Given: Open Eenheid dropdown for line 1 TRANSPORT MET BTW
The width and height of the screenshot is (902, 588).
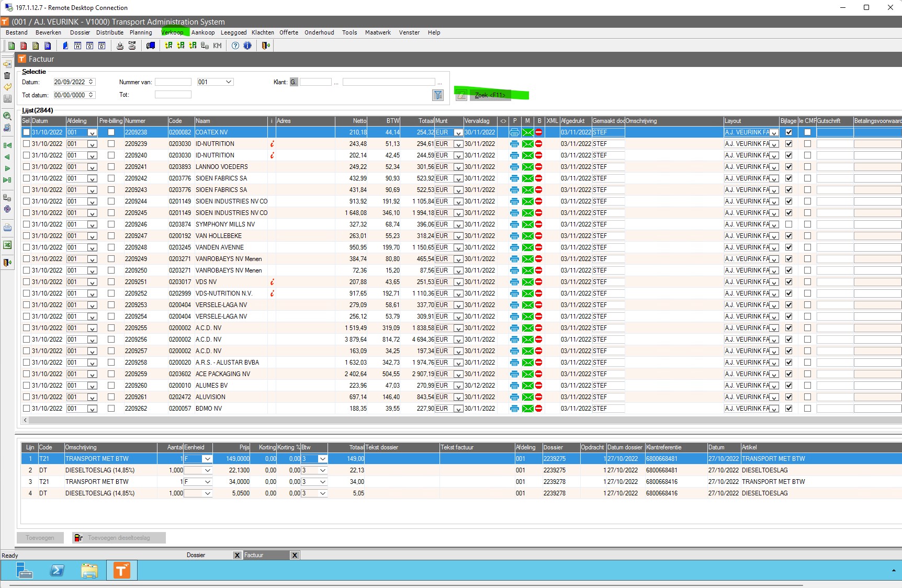Looking at the screenshot, I should [x=207, y=459].
